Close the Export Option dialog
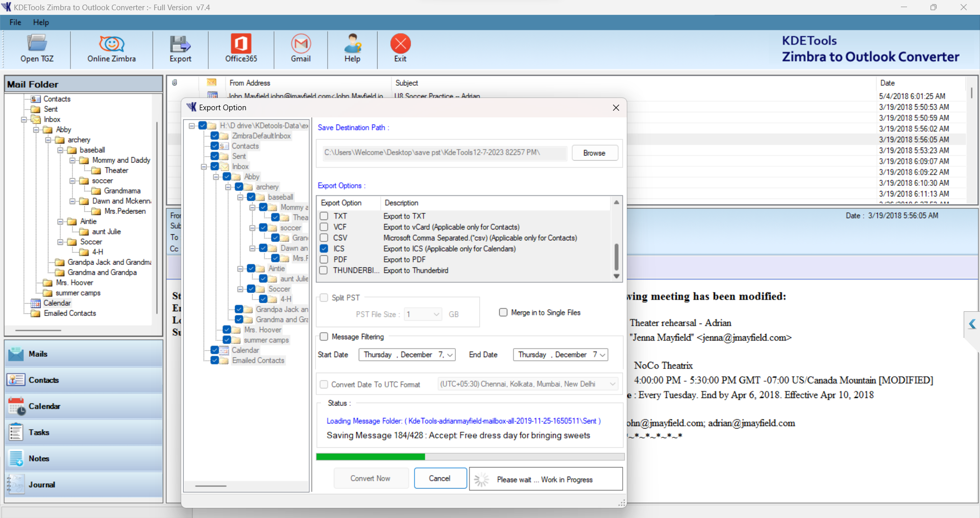Screen dimensions: 980x518 click(x=616, y=108)
